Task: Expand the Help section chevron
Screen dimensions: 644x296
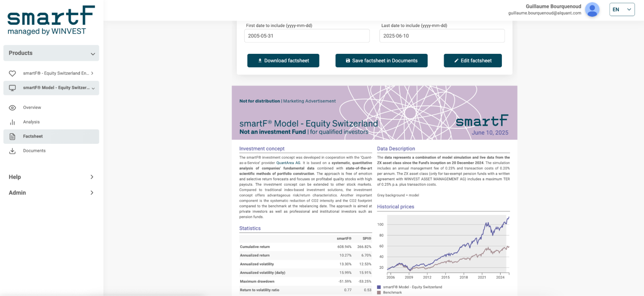Action: (92, 177)
